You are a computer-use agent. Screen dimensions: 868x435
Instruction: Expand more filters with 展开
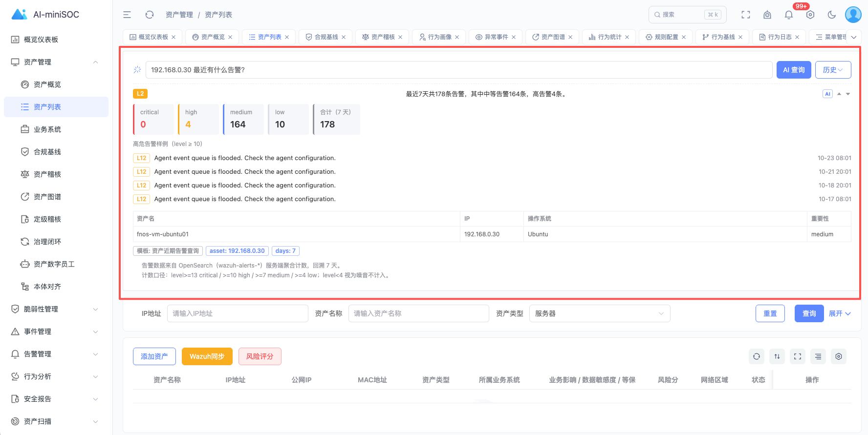click(840, 313)
